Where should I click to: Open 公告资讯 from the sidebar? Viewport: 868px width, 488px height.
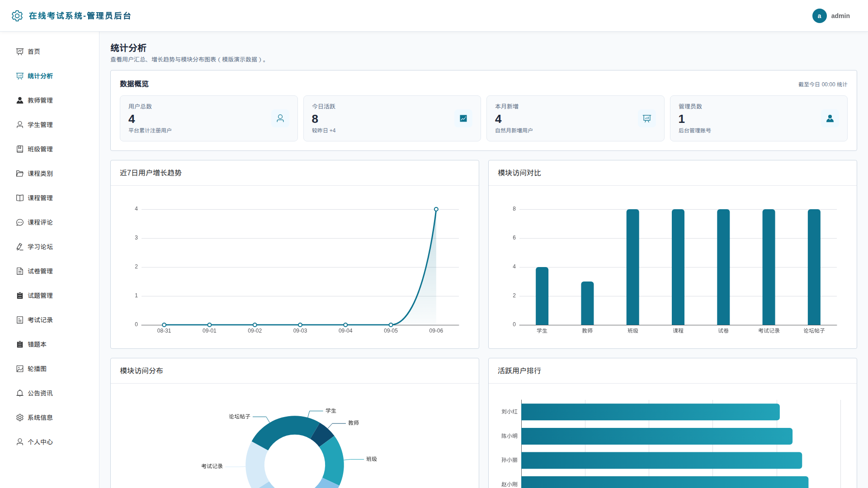click(50, 393)
